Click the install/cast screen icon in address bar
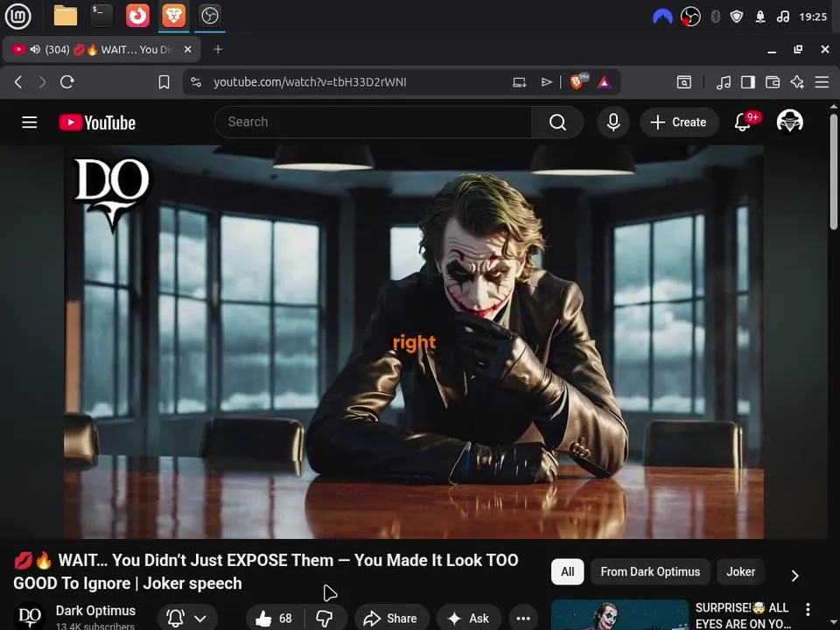Screen dimensions: 840x630 click(x=519, y=82)
